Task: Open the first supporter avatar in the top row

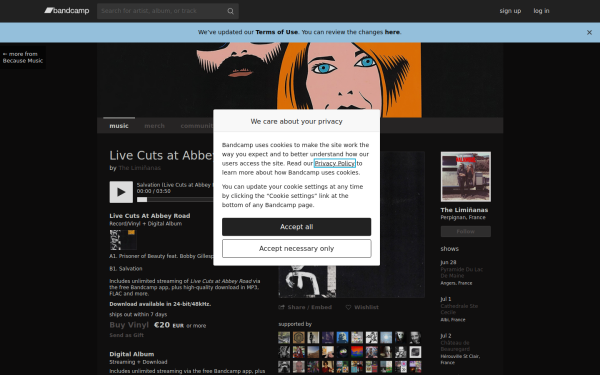Action: pos(284,338)
